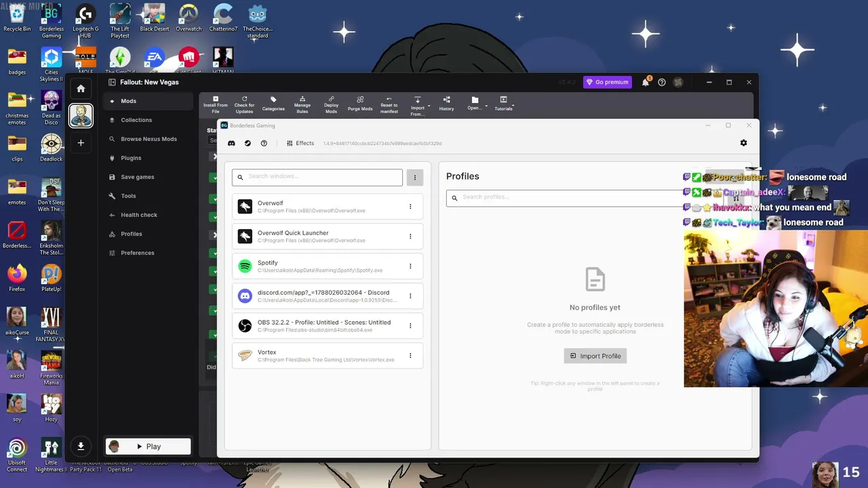868x488 pixels.
Task: Open the Overwolf row options menu
Action: 410,207
